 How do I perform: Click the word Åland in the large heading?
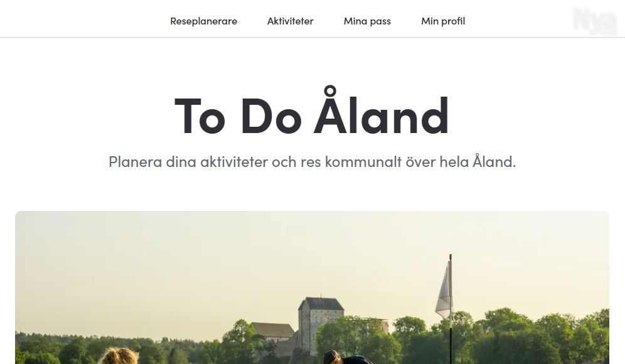click(x=382, y=112)
